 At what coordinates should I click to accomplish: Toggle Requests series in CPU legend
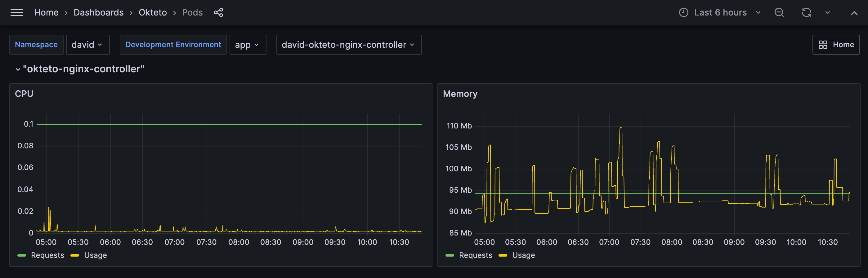point(47,255)
